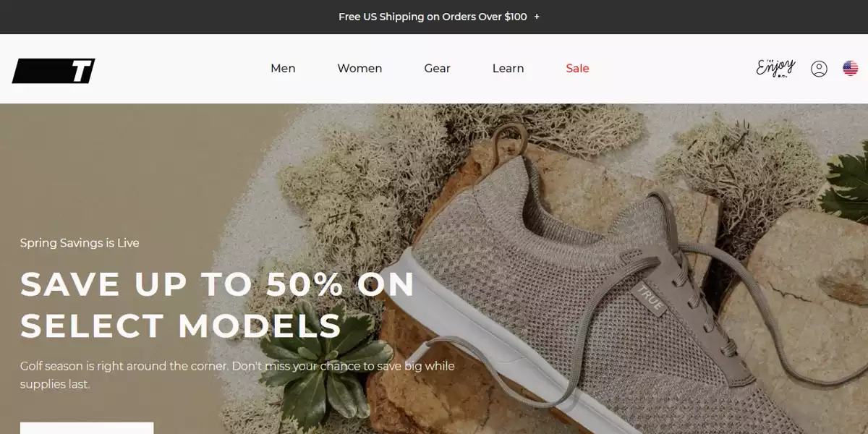Expand the announcement bar plus sign
This screenshot has height=434, width=868.
pyautogui.click(x=537, y=17)
